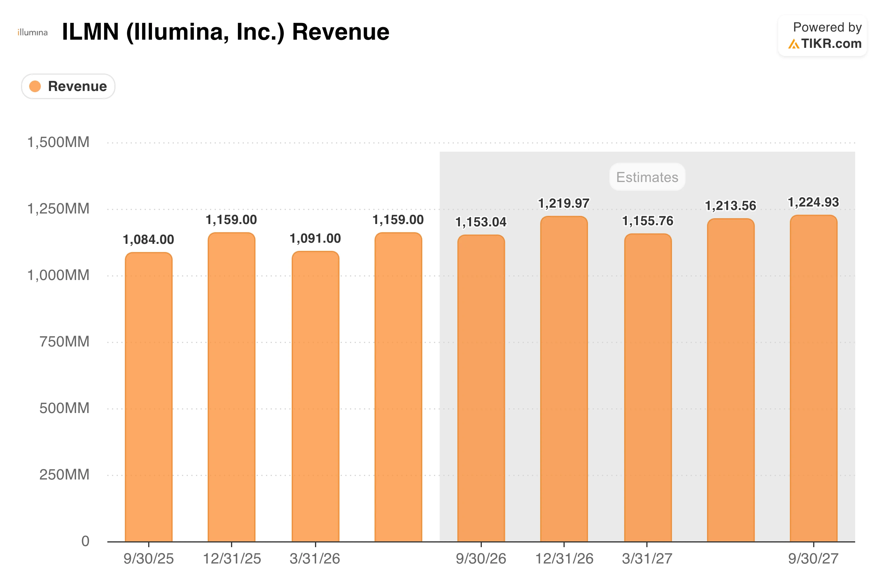The height and width of the screenshot is (588, 882).
Task: Click the "1,224.93" value label
Action: pyautogui.click(x=814, y=202)
